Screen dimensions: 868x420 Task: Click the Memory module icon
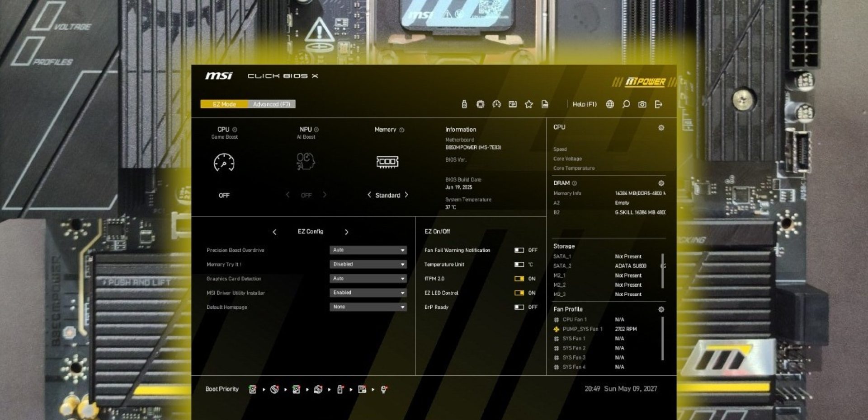387,162
